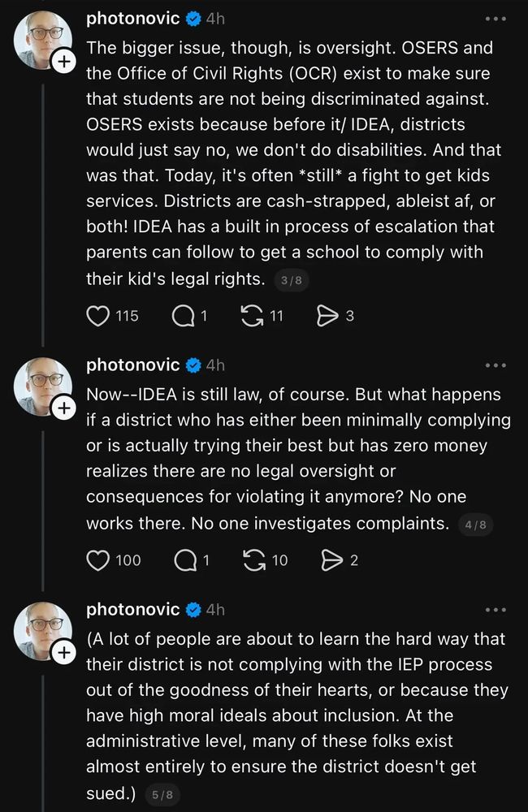Screen dimensions: 528x812
Task: Repost the 3/8 oversight post
Action: (x=252, y=316)
